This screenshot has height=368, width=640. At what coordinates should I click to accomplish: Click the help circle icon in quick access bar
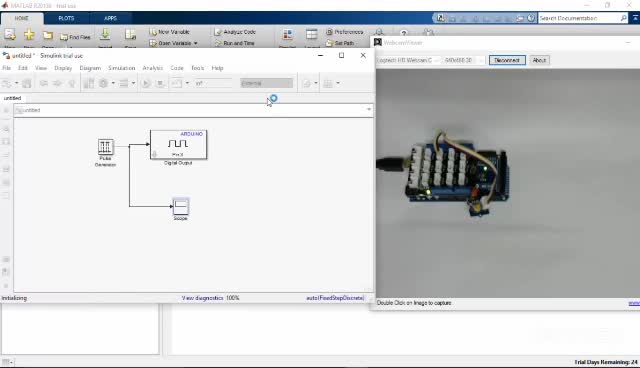[531, 18]
